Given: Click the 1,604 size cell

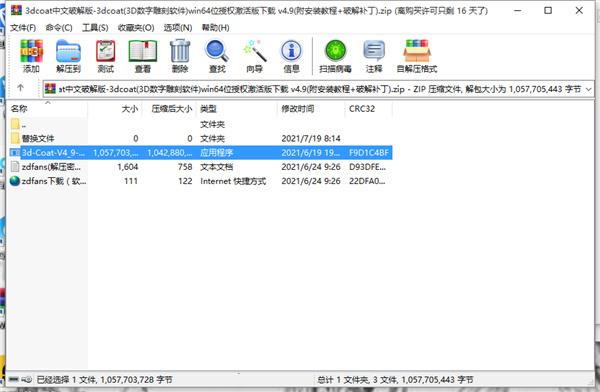Looking at the screenshot, I should point(128,167).
